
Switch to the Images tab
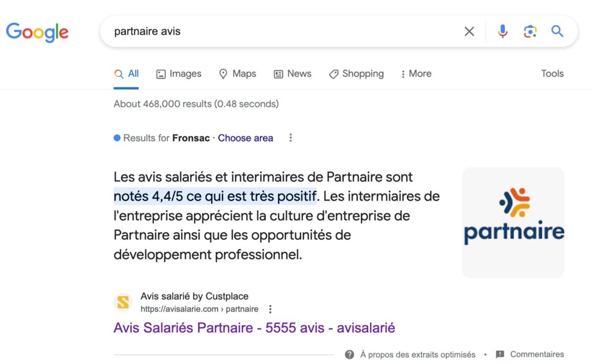[x=179, y=74]
